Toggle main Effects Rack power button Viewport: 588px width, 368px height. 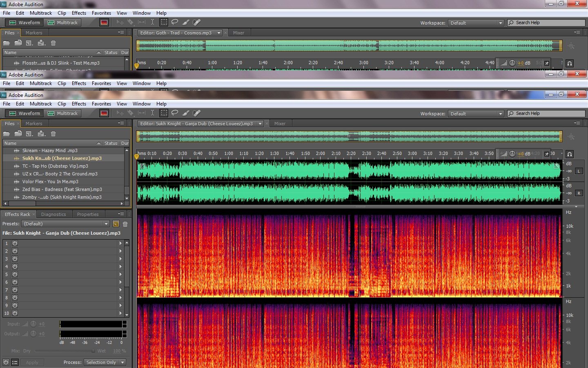tap(6, 362)
